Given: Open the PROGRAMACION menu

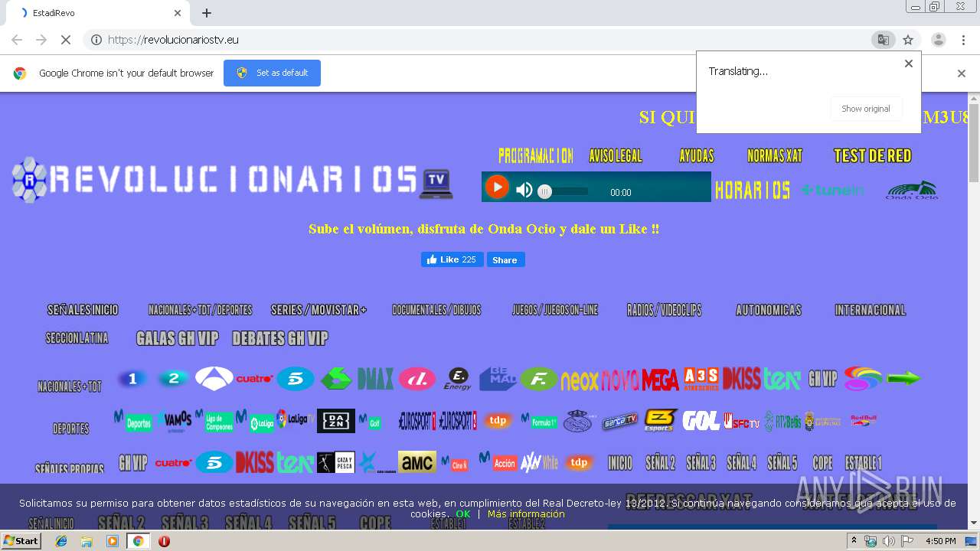Looking at the screenshot, I should pos(535,156).
